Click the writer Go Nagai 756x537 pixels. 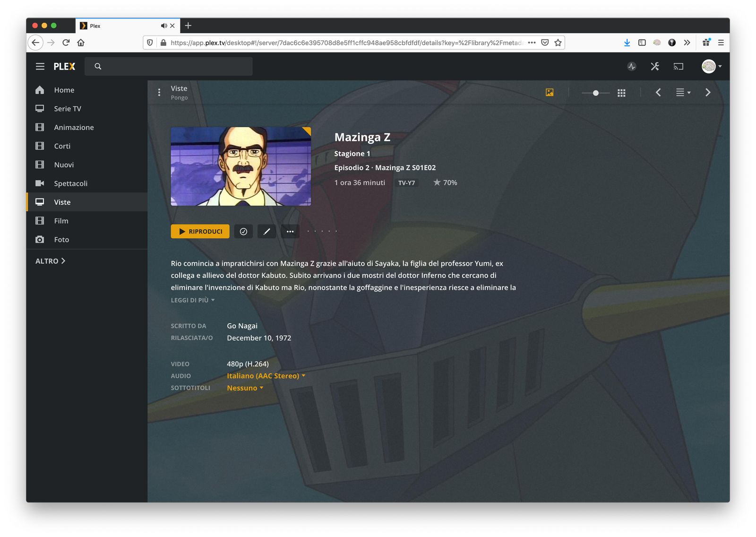[242, 326]
